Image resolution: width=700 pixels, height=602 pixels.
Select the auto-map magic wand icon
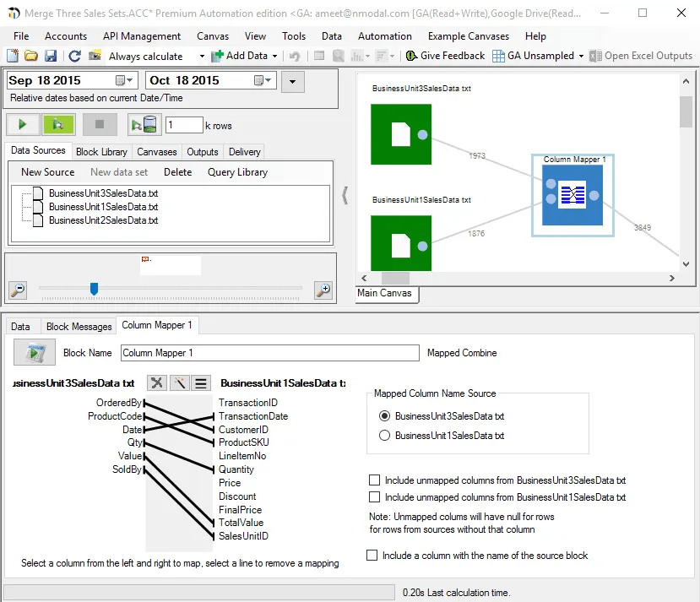tap(177, 382)
